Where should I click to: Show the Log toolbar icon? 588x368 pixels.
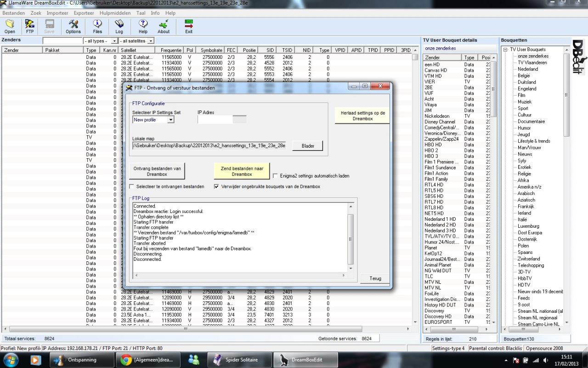[x=119, y=27]
